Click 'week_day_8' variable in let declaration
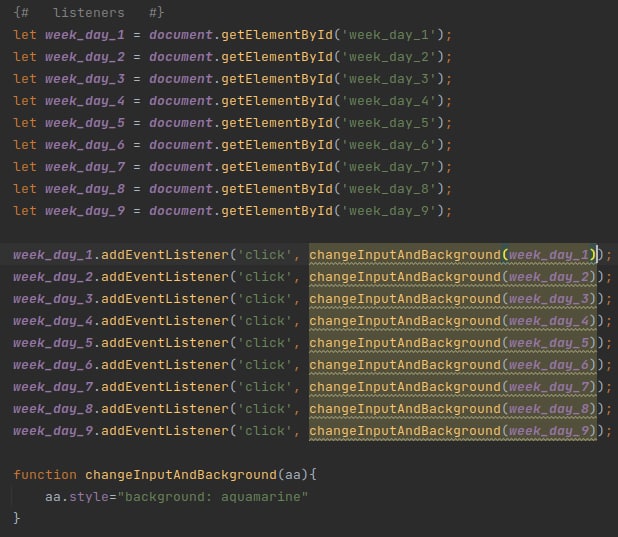The width and height of the screenshot is (618, 537). click(x=85, y=189)
